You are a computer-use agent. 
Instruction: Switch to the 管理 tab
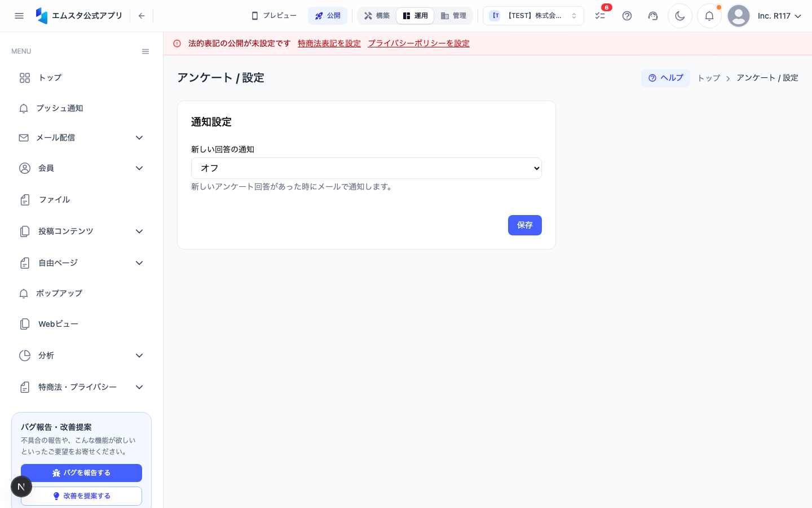(x=453, y=16)
